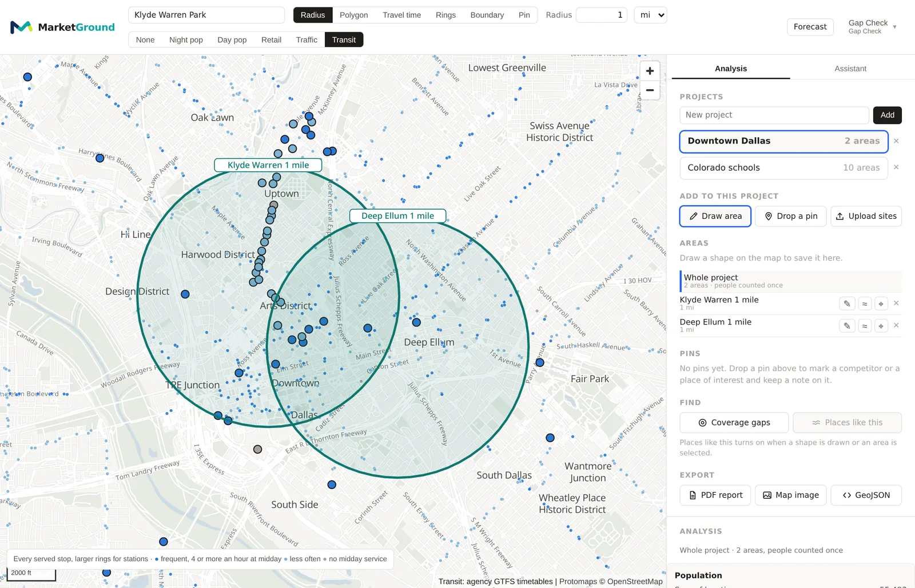Export as GeoJSON
The image size is (915, 588).
(x=866, y=495)
